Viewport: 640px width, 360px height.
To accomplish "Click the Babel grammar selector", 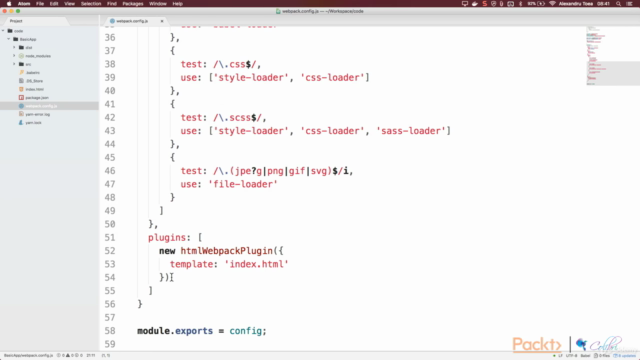I will click(x=585, y=356).
